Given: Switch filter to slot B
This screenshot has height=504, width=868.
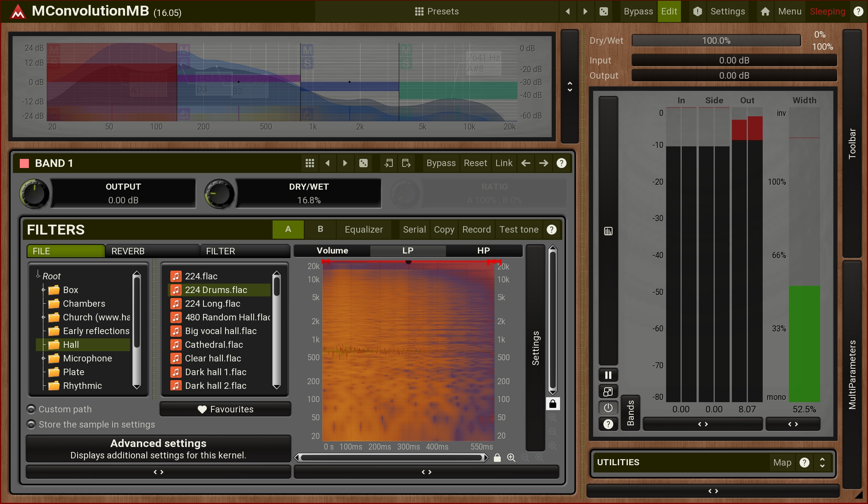Looking at the screenshot, I should click(320, 229).
